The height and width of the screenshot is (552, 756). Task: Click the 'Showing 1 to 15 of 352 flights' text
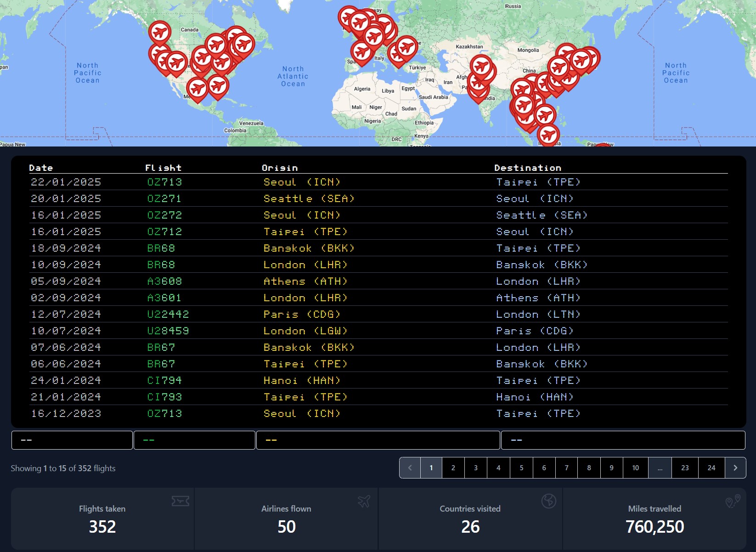(x=63, y=468)
